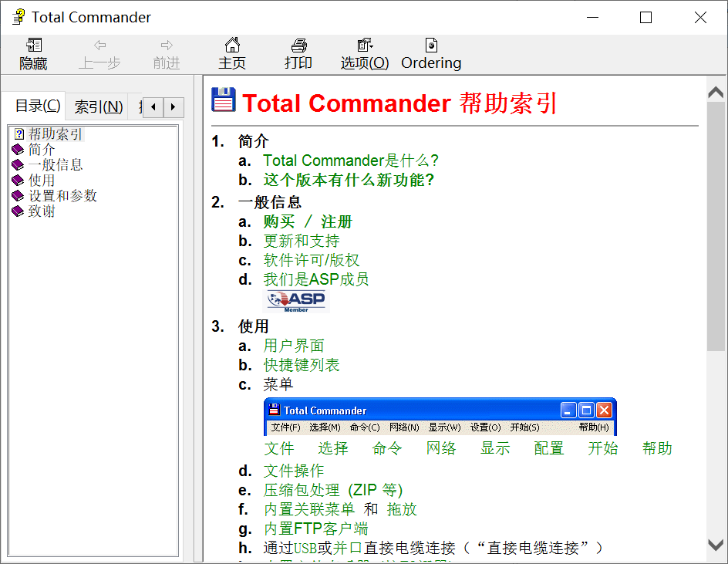Open the 快捷键列表 link

point(302,365)
